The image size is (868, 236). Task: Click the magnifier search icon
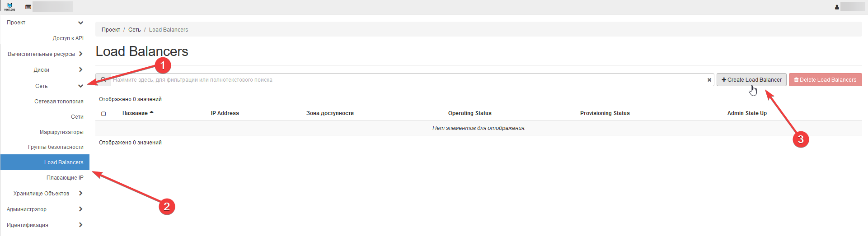pyautogui.click(x=103, y=80)
